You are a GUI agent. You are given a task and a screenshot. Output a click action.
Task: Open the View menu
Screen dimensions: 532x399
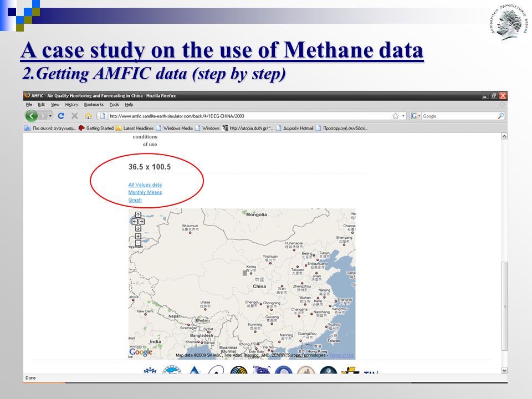[55, 105]
